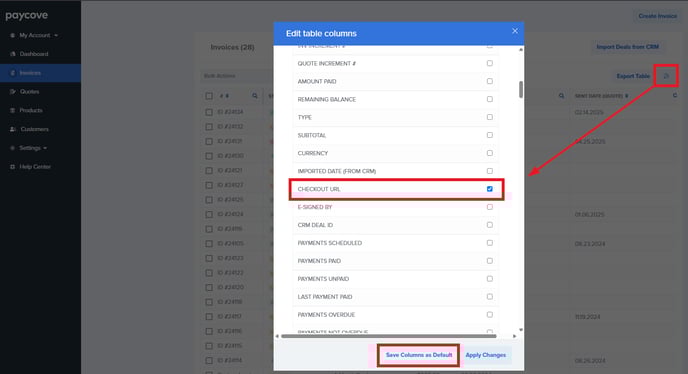Tick the Remaining Balance checkbox
The width and height of the screenshot is (688, 374).
coord(490,99)
